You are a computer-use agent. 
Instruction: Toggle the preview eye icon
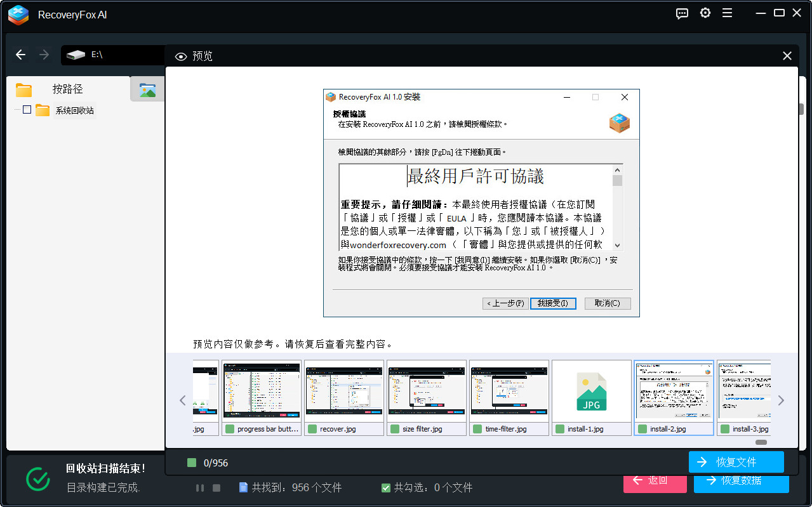181,56
